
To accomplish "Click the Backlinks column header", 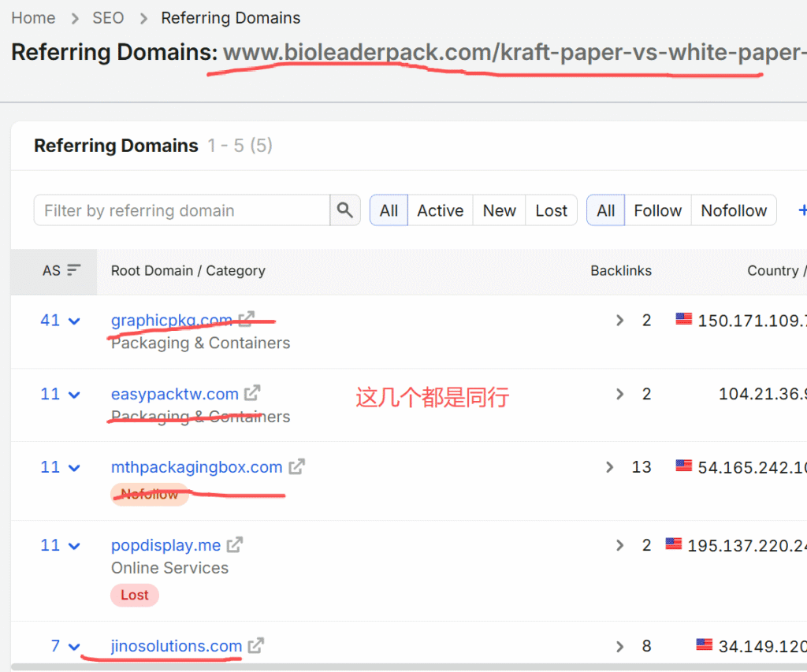I will [621, 270].
